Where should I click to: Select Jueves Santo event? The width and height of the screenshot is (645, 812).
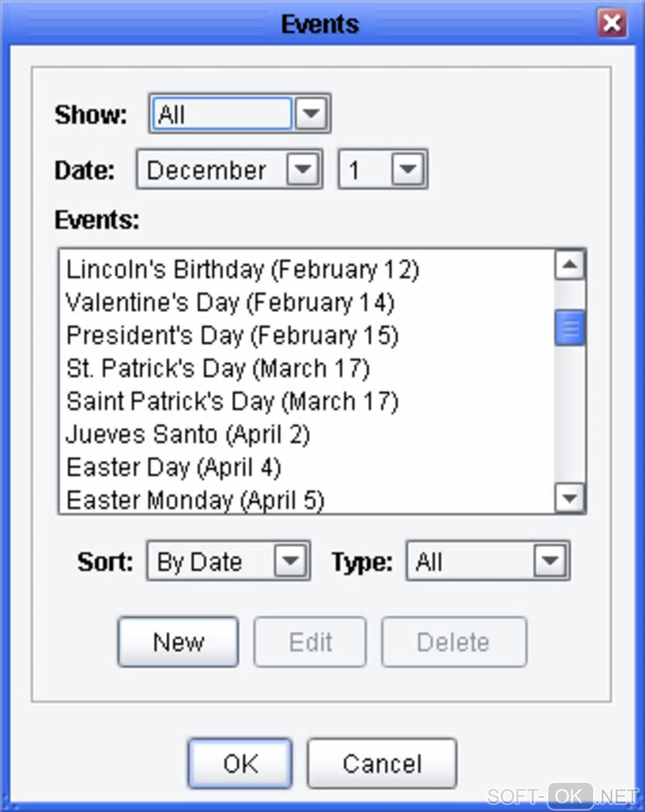click(188, 434)
